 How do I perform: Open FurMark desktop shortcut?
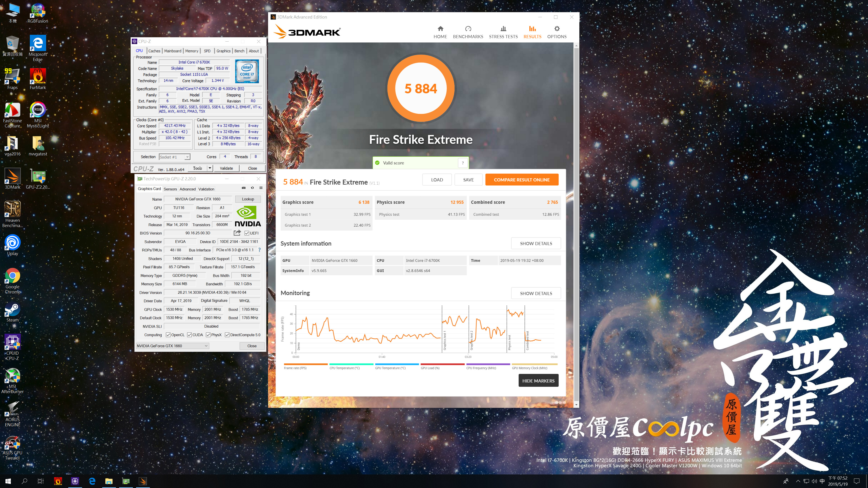tap(38, 79)
